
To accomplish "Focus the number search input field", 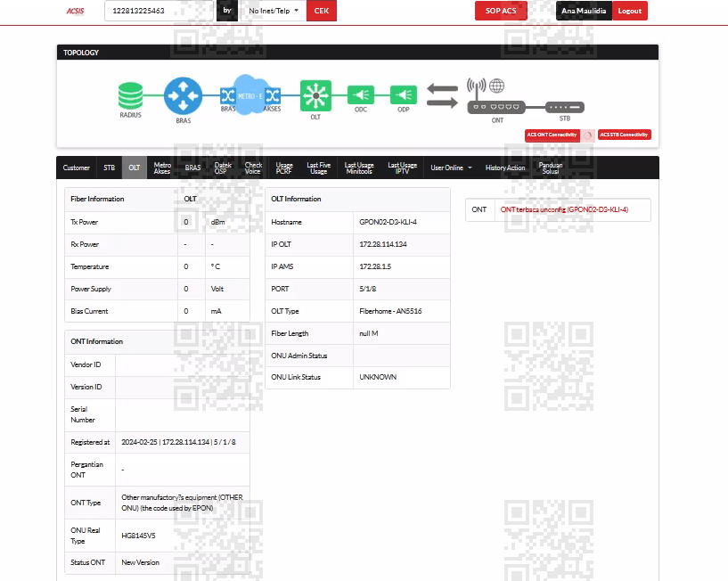I will tap(159, 11).
